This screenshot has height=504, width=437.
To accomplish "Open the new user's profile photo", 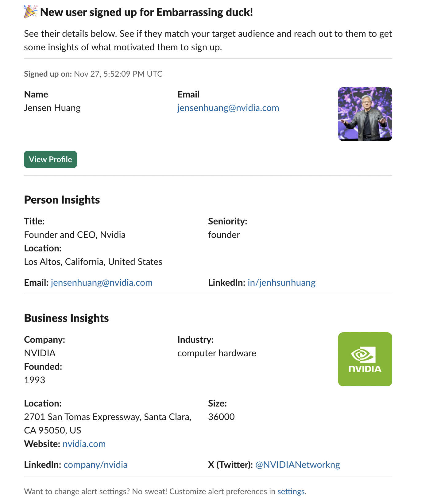I will [365, 114].
